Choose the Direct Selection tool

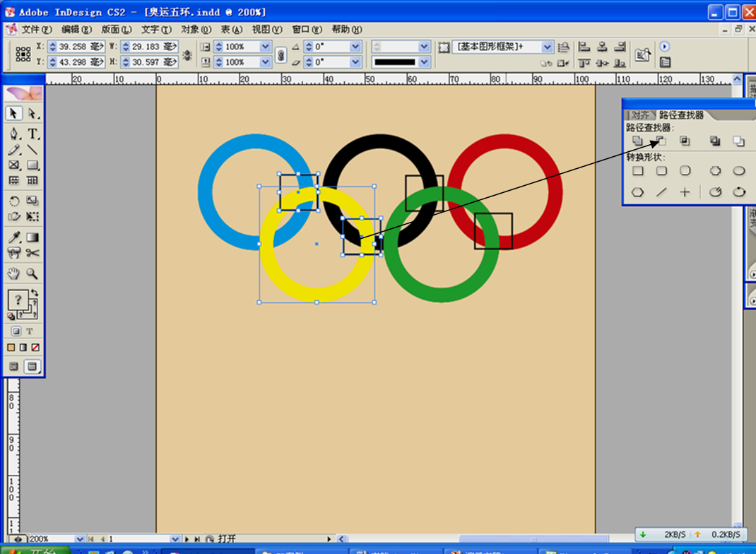33,114
